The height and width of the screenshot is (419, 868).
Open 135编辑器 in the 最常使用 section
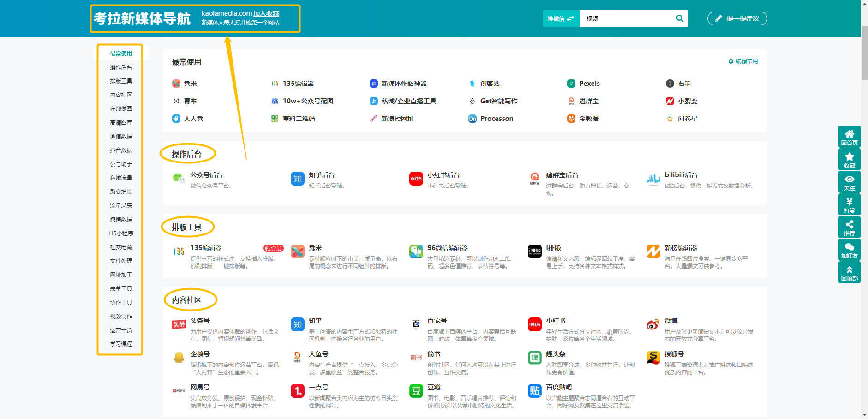(293, 84)
